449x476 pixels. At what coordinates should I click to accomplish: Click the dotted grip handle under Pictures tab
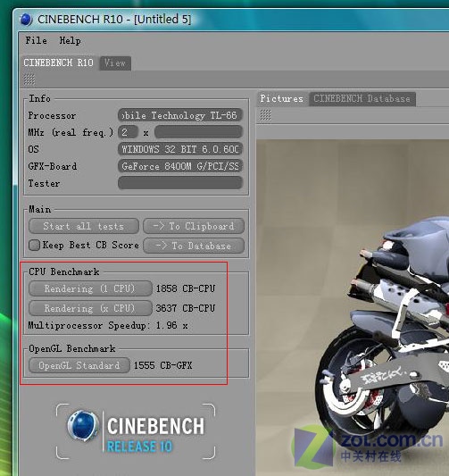tap(265, 115)
